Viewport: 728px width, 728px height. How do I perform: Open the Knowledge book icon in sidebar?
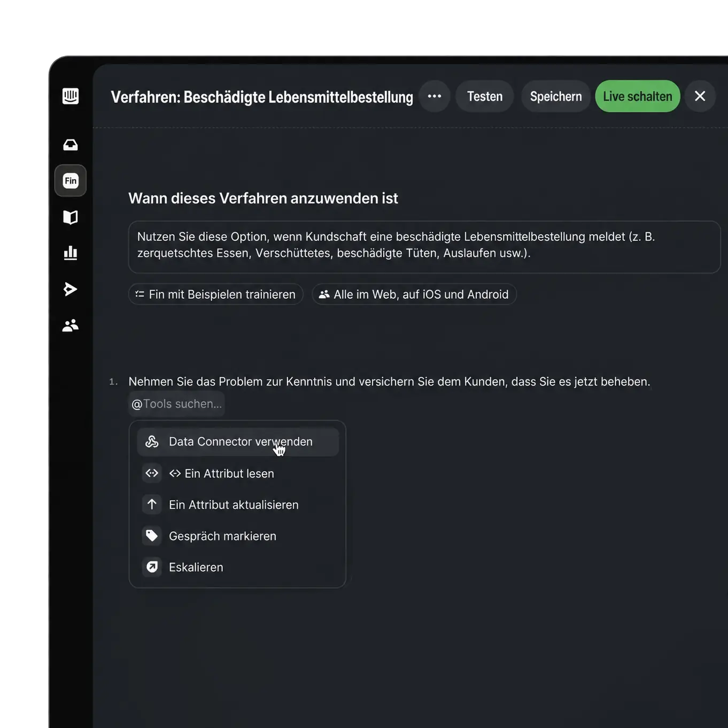[71, 217]
